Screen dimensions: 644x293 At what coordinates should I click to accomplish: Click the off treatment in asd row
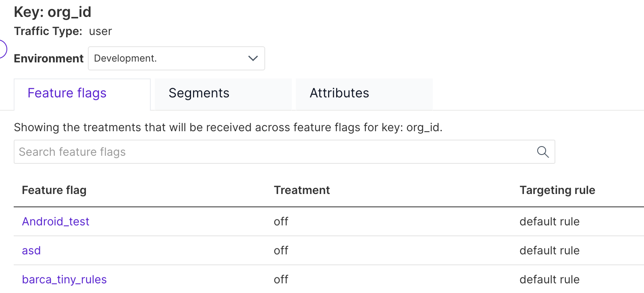(281, 250)
